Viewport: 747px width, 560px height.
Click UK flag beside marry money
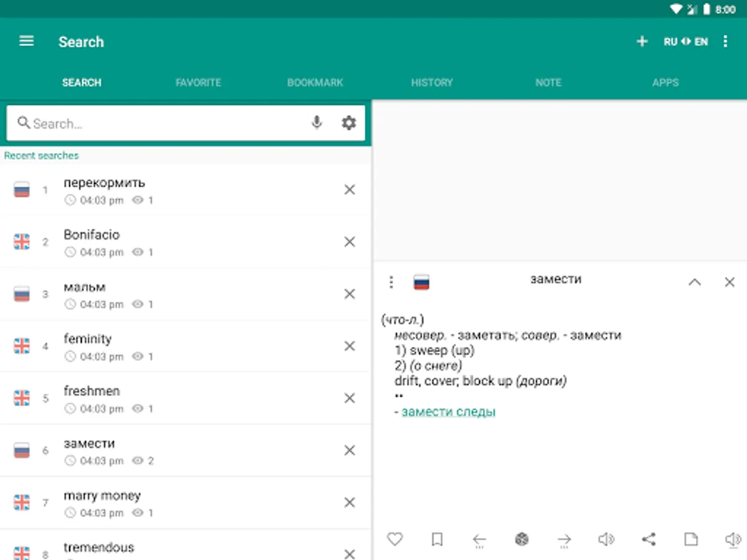coord(22,502)
